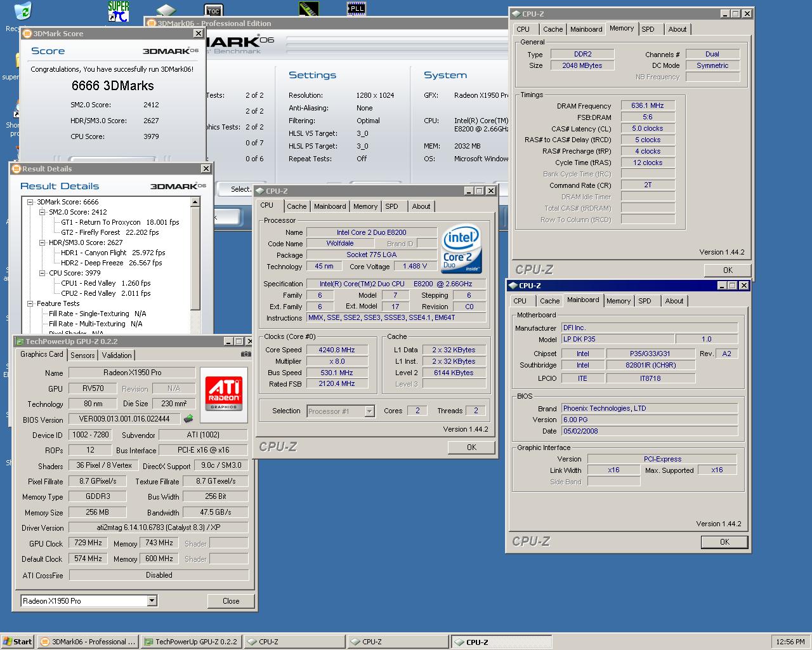Click the Driver Version ati2mtag field

click(158, 528)
